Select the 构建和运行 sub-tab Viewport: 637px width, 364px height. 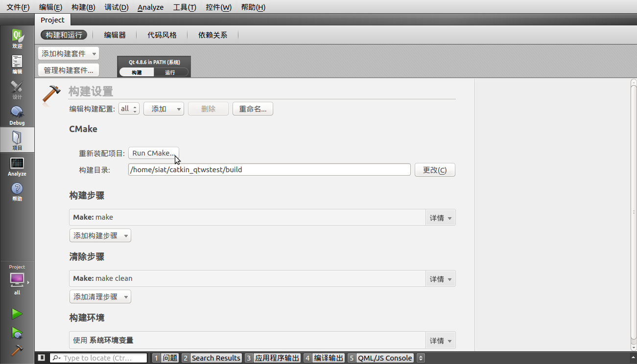click(64, 35)
